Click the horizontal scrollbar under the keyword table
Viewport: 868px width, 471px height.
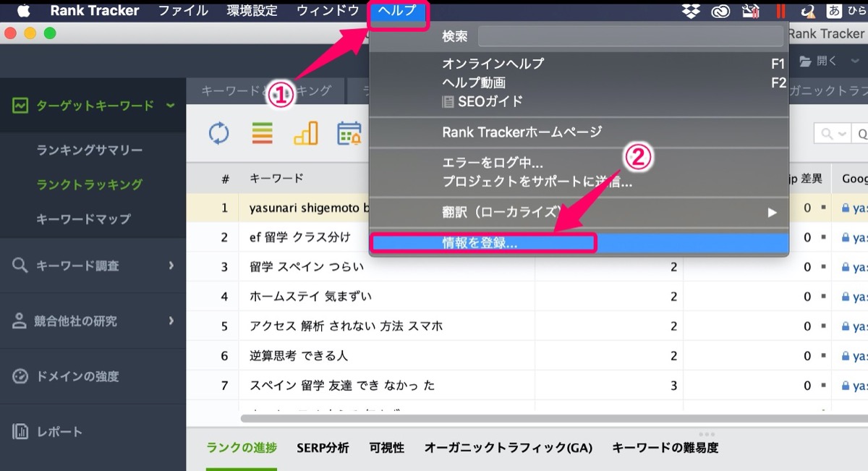[554, 417]
